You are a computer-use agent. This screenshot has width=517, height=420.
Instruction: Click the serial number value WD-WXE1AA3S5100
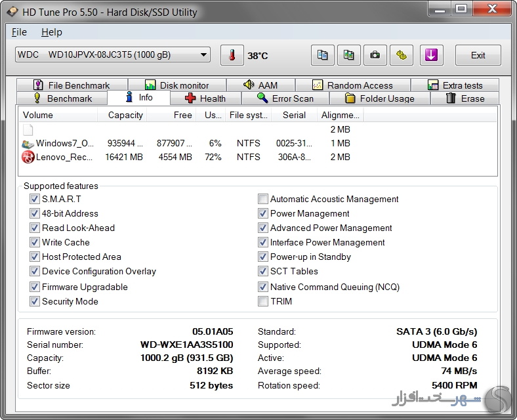186,345
